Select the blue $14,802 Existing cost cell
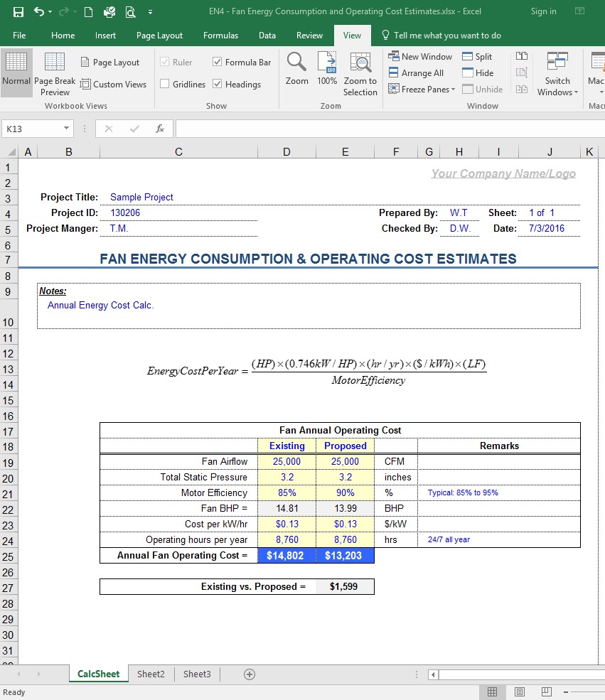This screenshot has width=605, height=700. tap(287, 555)
